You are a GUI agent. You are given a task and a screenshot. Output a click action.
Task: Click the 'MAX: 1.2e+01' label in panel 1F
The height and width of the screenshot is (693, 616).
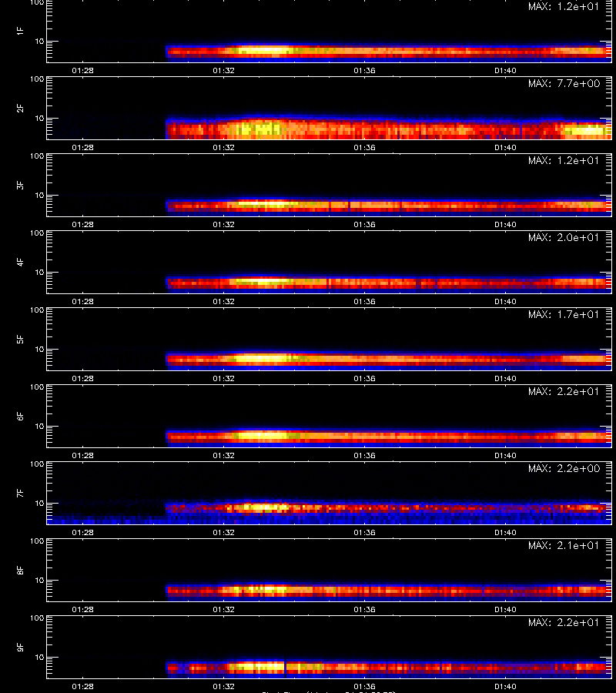pos(564,7)
